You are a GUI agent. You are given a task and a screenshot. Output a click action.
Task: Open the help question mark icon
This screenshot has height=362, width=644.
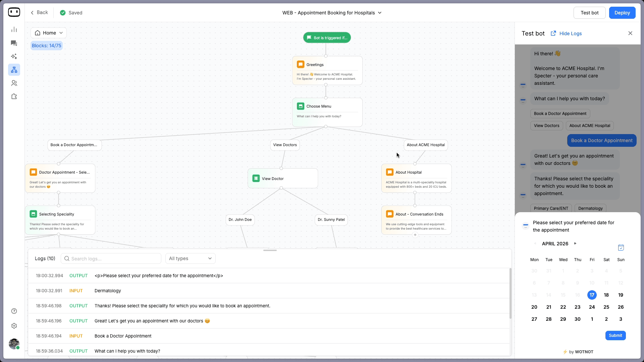[14, 311]
